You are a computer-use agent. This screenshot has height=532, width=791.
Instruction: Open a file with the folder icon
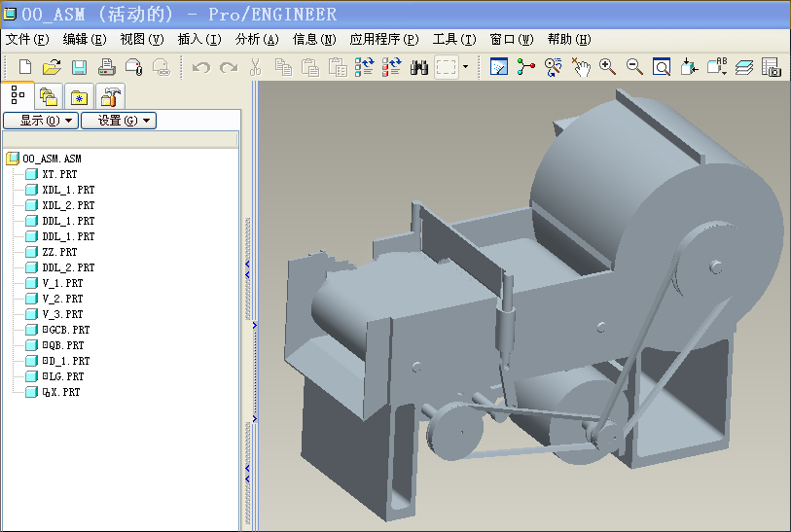52,67
